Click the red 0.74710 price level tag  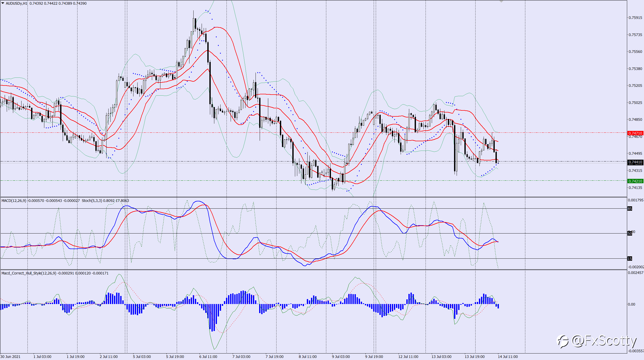tap(635, 133)
